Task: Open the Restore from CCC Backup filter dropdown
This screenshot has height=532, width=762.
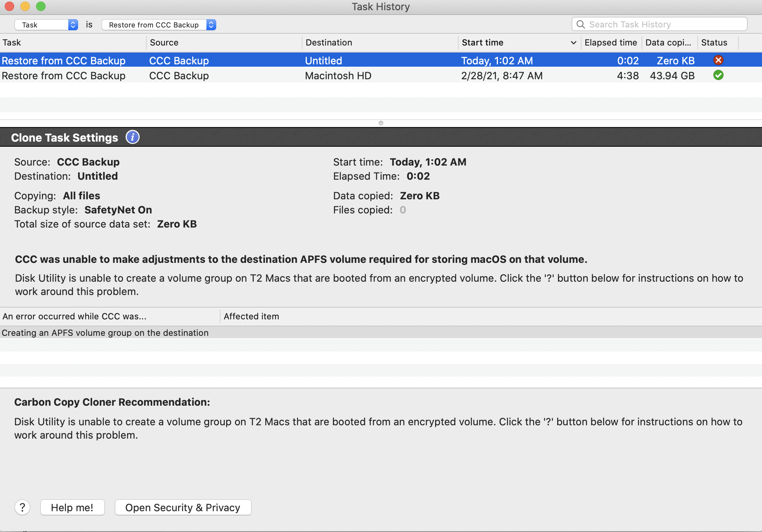Action: [159, 25]
